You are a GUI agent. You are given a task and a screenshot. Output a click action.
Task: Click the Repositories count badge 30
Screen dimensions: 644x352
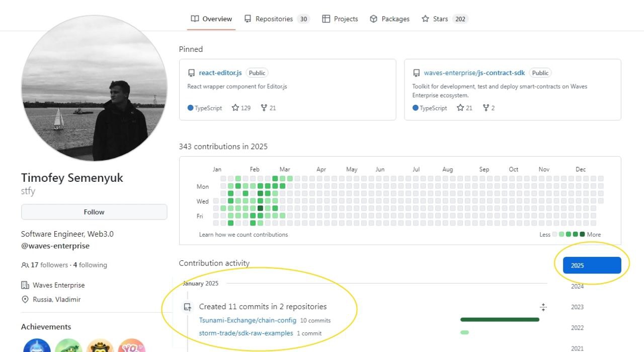click(303, 19)
